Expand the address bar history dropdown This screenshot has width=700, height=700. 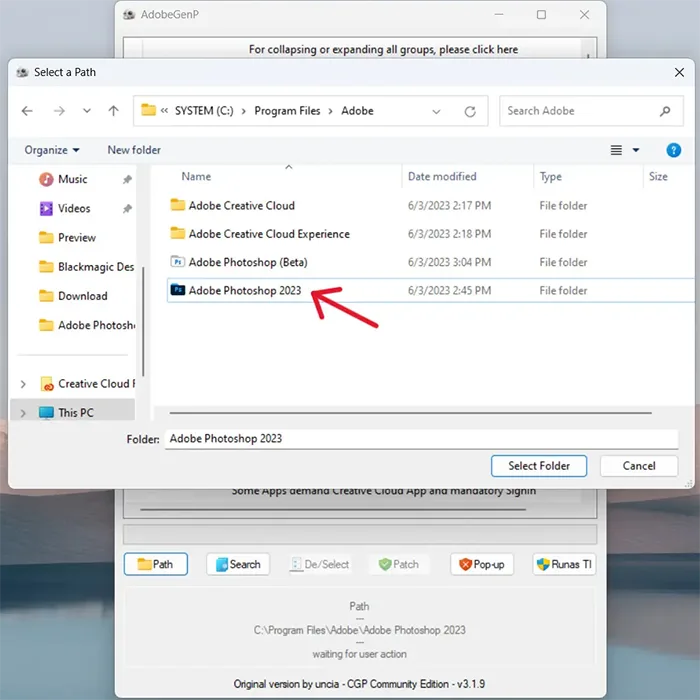[x=436, y=111]
